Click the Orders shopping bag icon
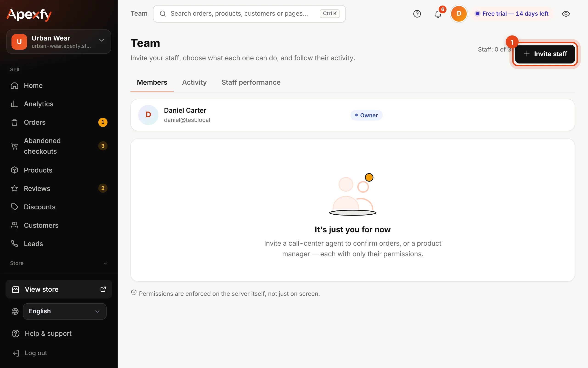This screenshot has height=368, width=588. [x=14, y=122]
